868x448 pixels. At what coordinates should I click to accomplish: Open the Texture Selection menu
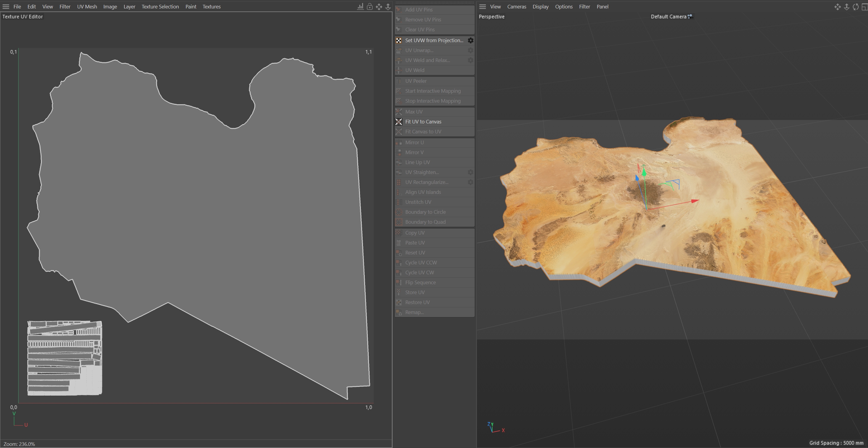[160, 7]
